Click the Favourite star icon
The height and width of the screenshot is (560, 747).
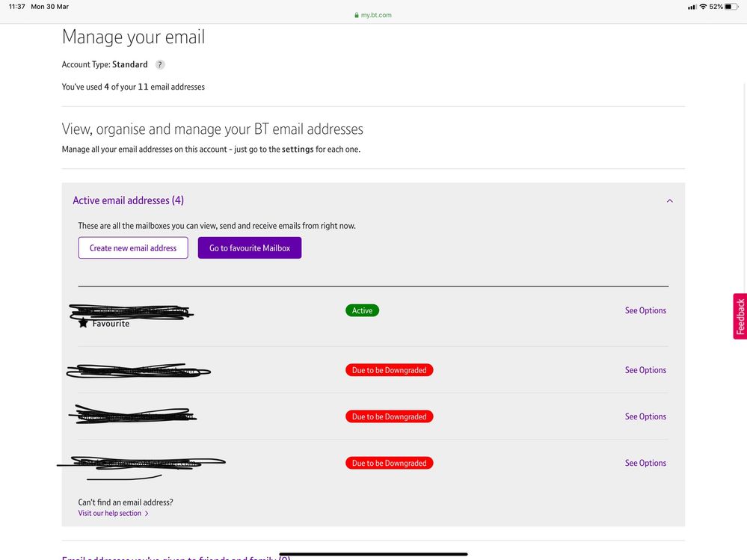[x=84, y=324]
